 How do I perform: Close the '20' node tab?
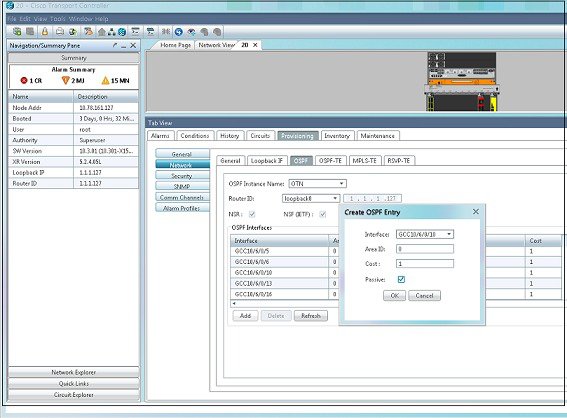tap(255, 45)
